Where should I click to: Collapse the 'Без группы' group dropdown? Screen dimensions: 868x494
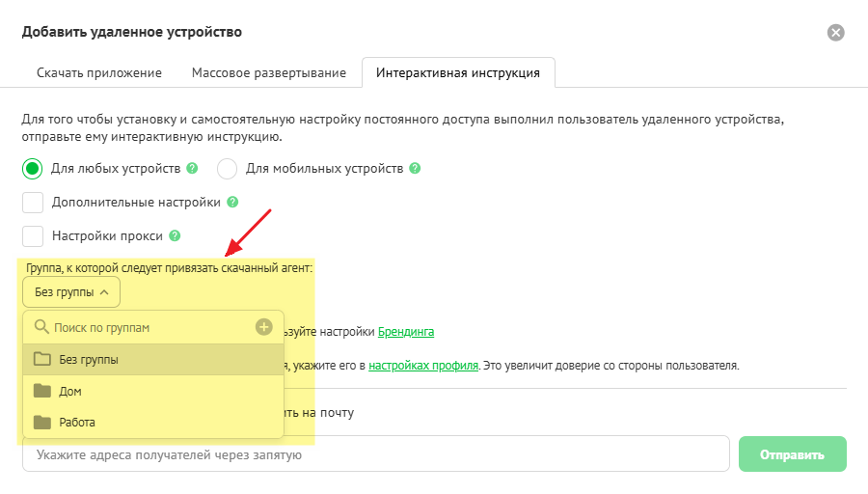pos(71,291)
